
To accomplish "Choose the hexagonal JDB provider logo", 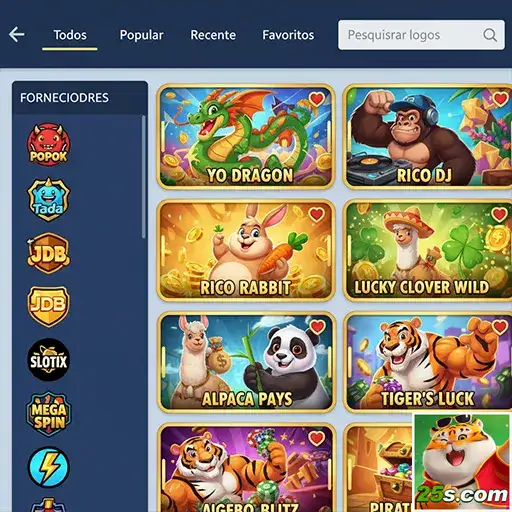I will 49,253.
